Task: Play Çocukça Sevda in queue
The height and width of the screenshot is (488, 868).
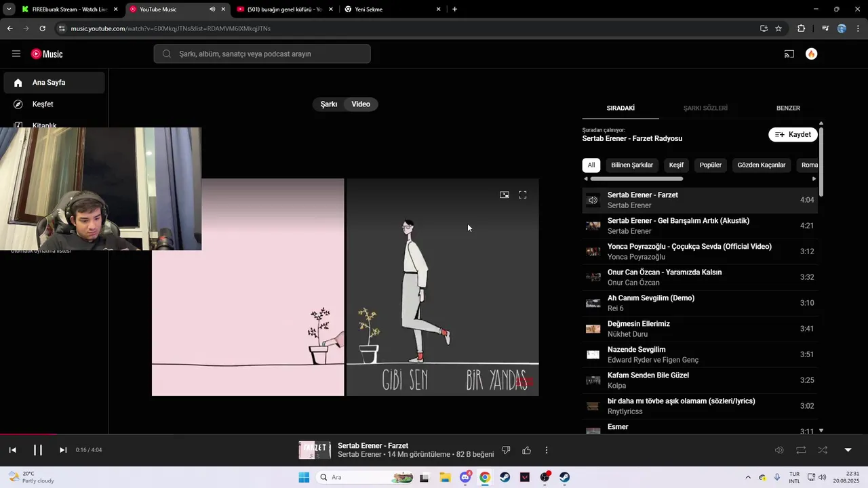Action: pyautogui.click(x=700, y=251)
